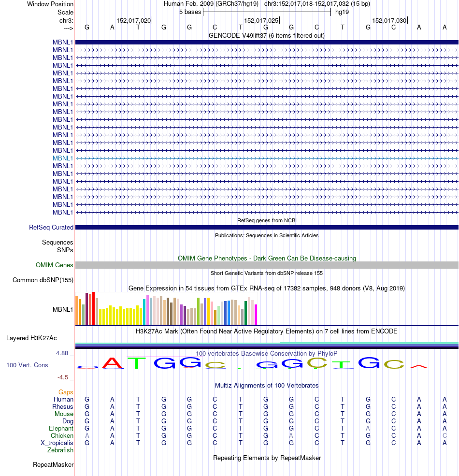Select the Rhesus alignment row label
Screen dimensions: 459x476
pos(62,406)
